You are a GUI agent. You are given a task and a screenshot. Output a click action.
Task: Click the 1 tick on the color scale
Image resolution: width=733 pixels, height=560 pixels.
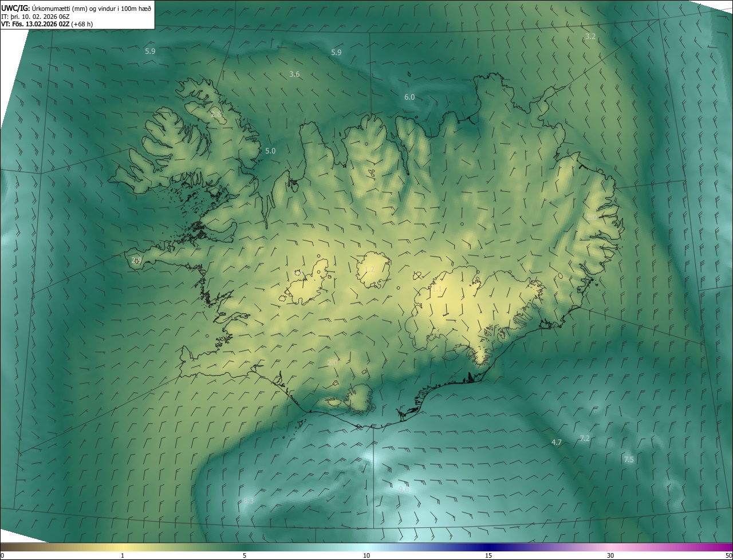click(123, 555)
